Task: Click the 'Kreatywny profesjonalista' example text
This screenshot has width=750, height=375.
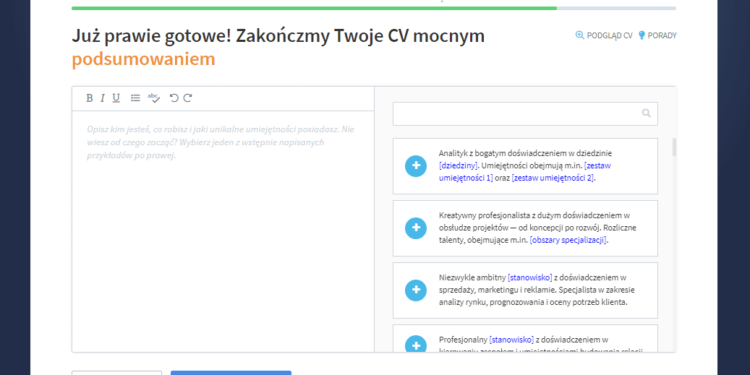Action: (538, 228)
